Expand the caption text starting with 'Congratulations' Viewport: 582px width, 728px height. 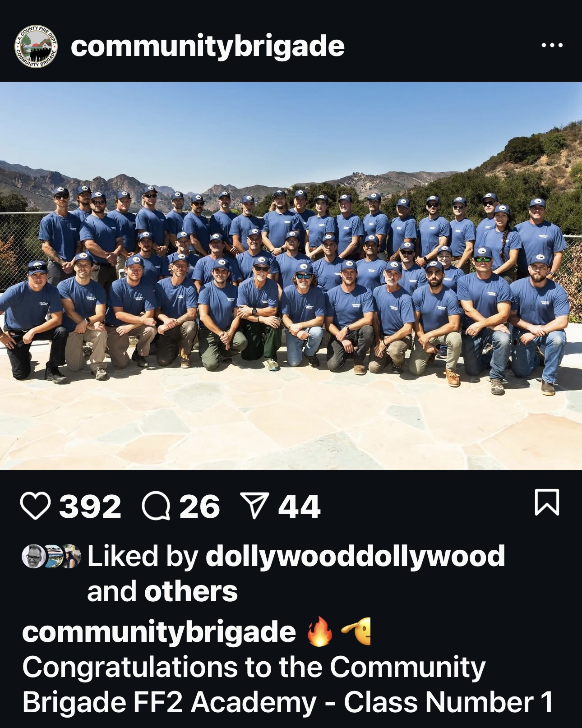coord(287,685)
